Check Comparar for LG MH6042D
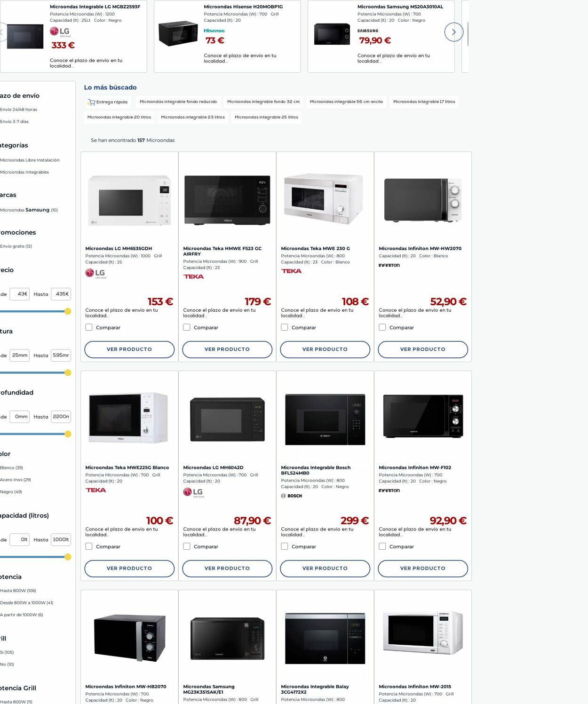588x704 pixels. pos(187,546)
